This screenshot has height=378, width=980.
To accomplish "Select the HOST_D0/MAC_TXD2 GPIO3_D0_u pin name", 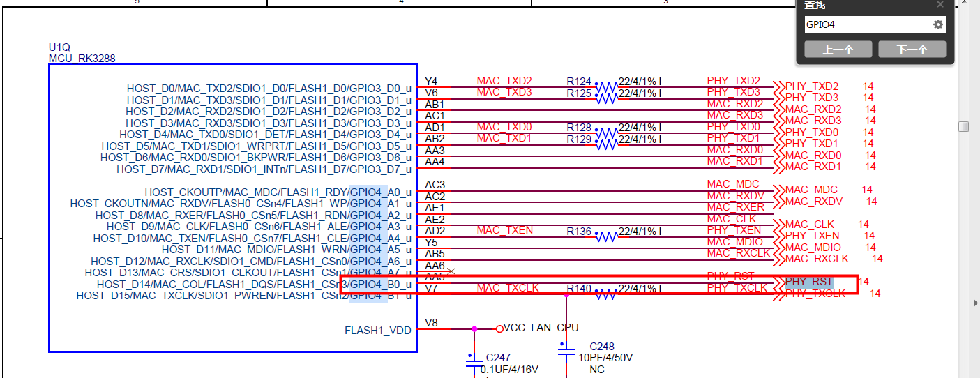I will 269,89.
